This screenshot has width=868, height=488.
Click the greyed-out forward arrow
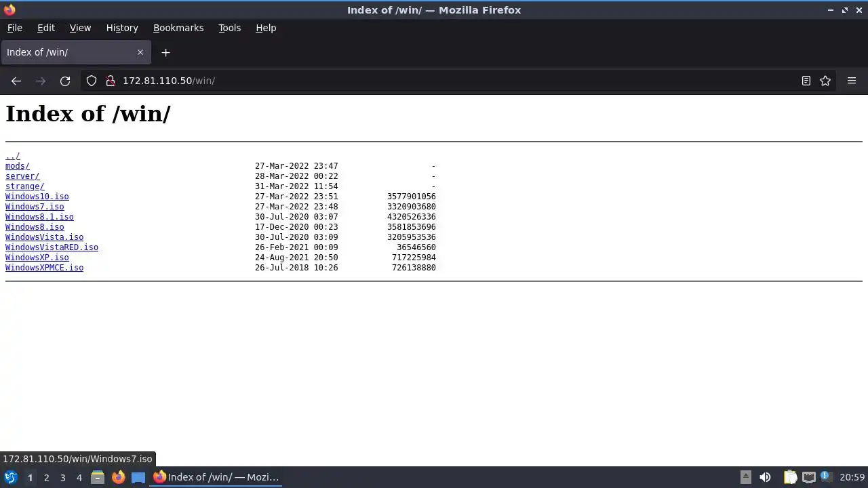tap(41, 81)
